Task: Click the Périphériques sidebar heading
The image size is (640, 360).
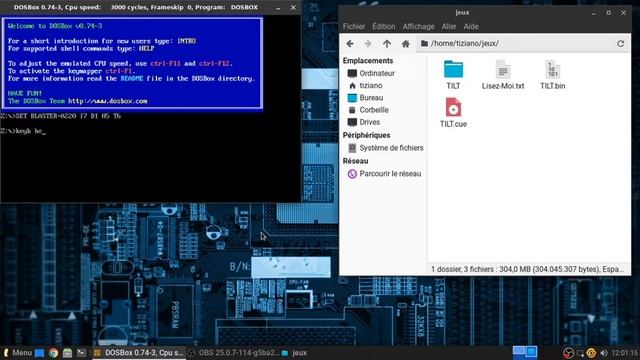Action: [367, 136]
